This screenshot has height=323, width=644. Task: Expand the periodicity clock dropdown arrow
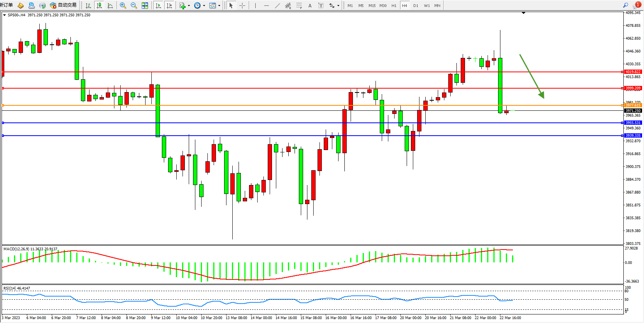point(204,5)
